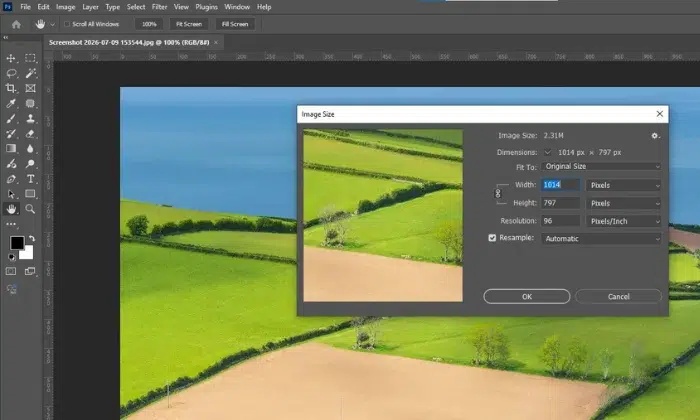Select the Horizontal Type tool

pos(30,179)
